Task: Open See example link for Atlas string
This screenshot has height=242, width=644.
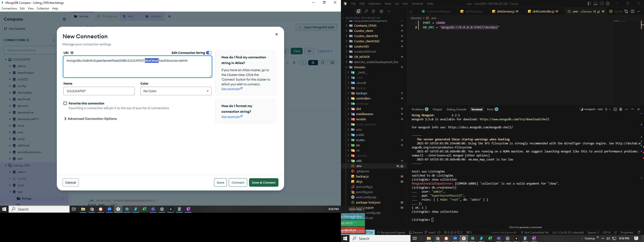Action: [232, 89]
